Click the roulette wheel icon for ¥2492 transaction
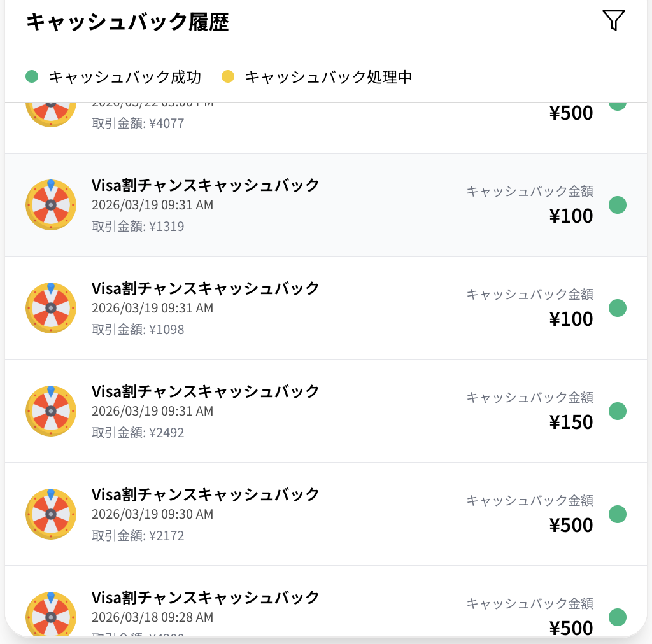This screenshot has width=652, height=644. point(51,411)
